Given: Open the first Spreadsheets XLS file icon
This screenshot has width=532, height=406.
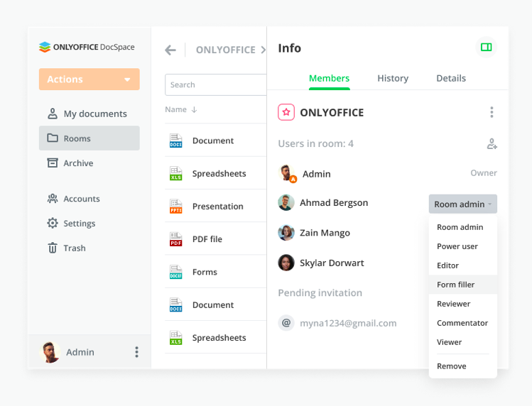Looking at the screenshot, I should pyautogui.click(x=175, y=173).
